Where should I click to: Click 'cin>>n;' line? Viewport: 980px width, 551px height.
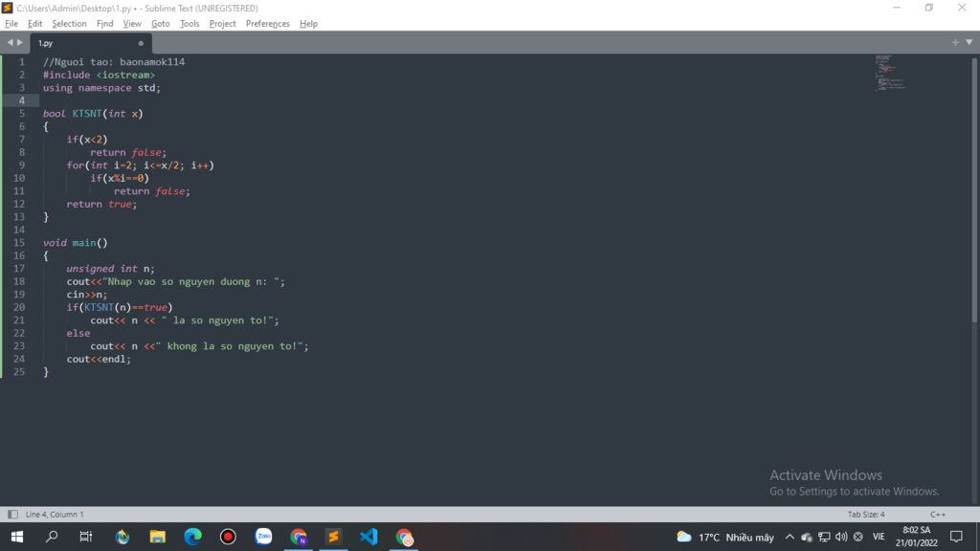[87, 295]
